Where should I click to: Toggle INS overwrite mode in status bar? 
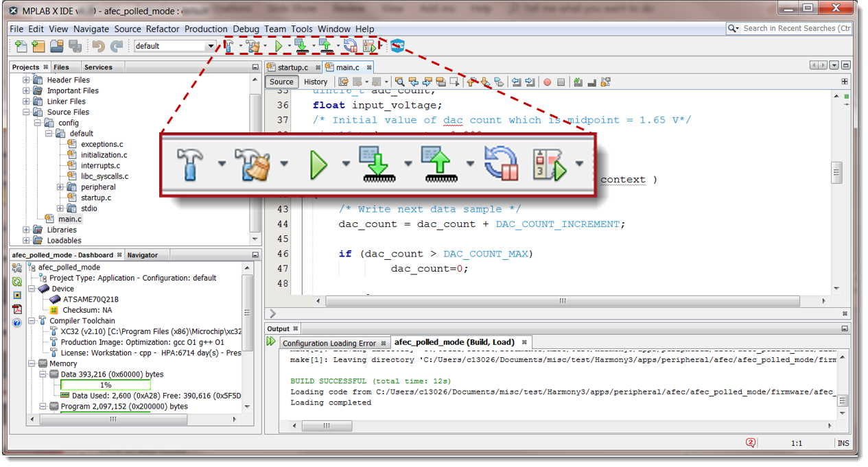[843, 443]
